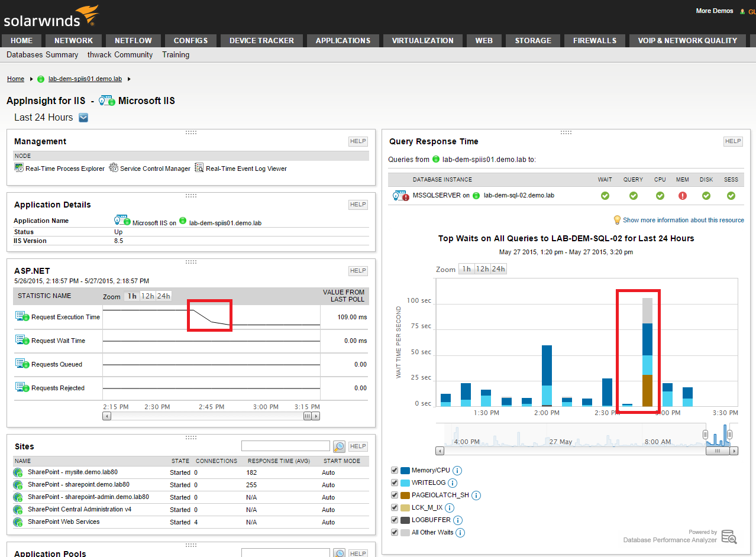Click the SharePoint mysite.demo.lab80 site icon
The image size is (756, 557).
point(18,472)
